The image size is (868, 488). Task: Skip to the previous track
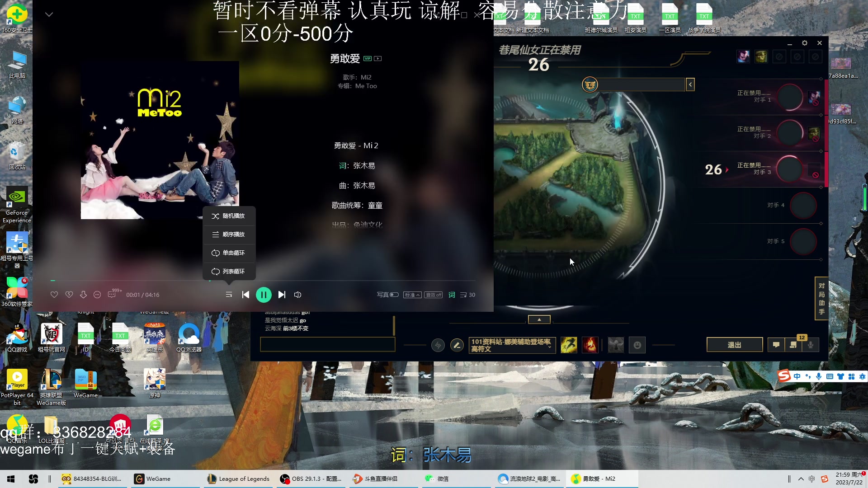click(245, 295)
